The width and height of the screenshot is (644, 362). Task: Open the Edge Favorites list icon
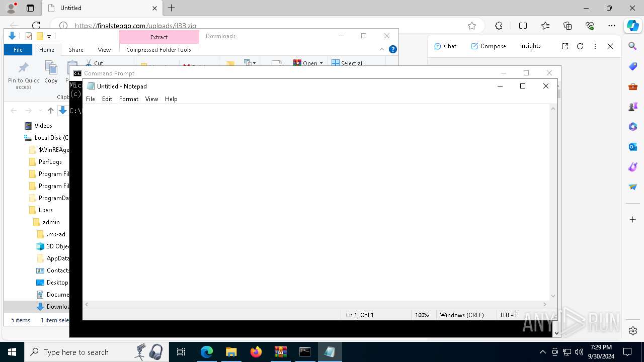[x=545, y=26]
